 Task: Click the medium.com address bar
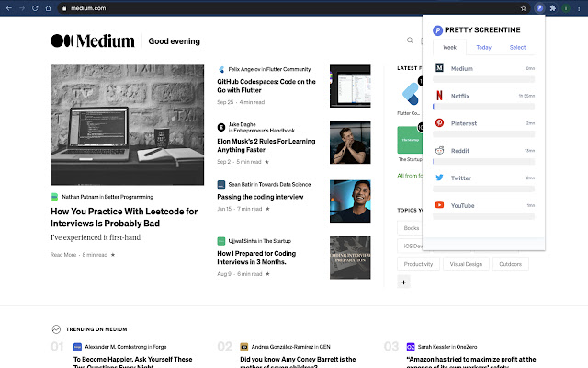pyautogui.click(x=292, y=8)
